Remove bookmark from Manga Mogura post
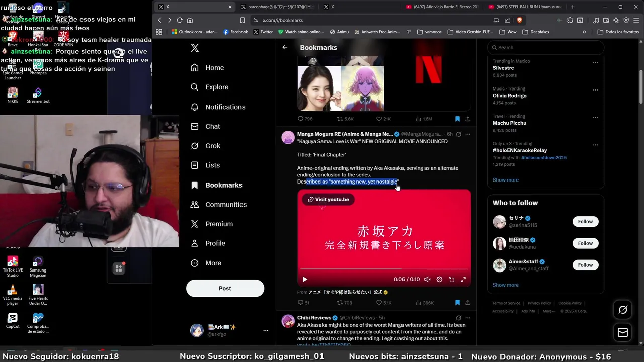This screenshot has width=644, height=362. (457, 303)
